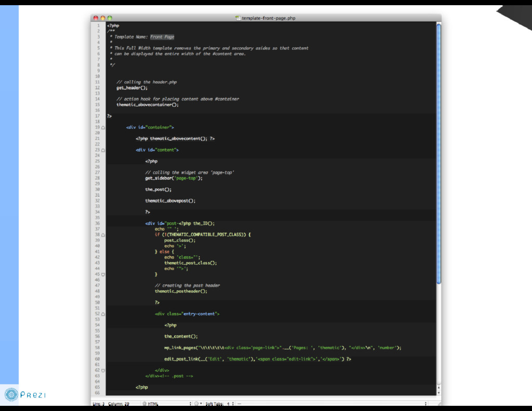Click the template-front-page.php file proxy icon
The width and height of the screenshot is (532, 411).
[x=238, y=18]
